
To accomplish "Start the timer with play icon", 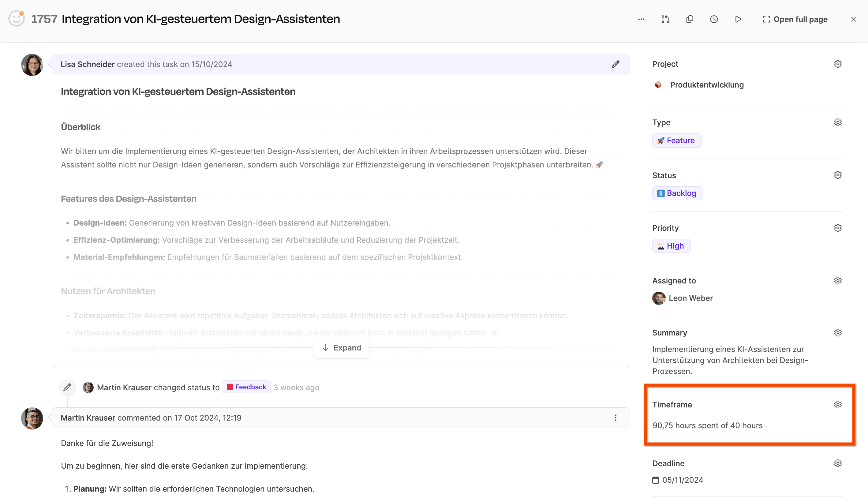I will tap(738, 19).
